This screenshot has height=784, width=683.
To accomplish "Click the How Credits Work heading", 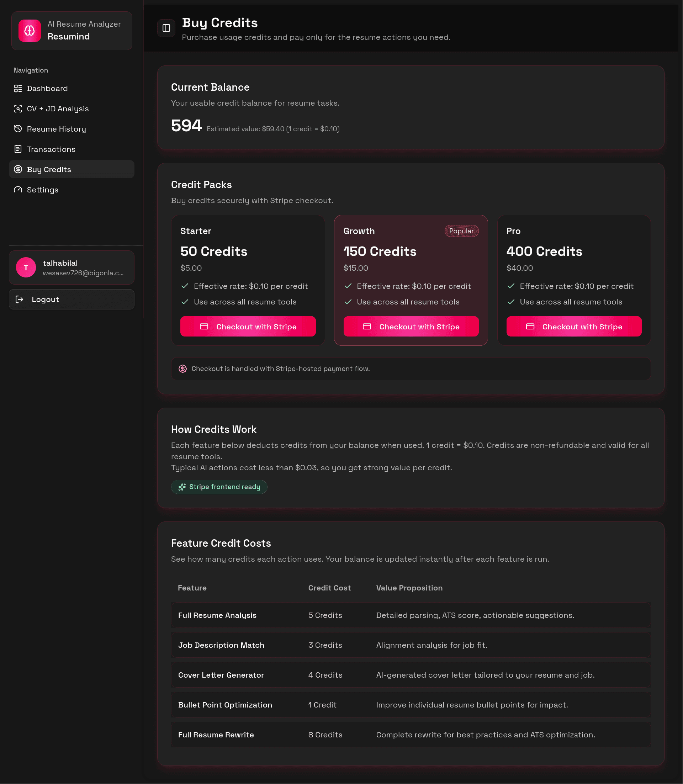I will click(x=214, y=430).
